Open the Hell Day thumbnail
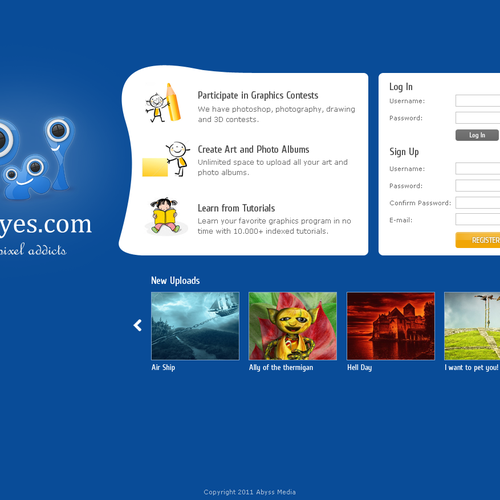 [x=391, y=326]
